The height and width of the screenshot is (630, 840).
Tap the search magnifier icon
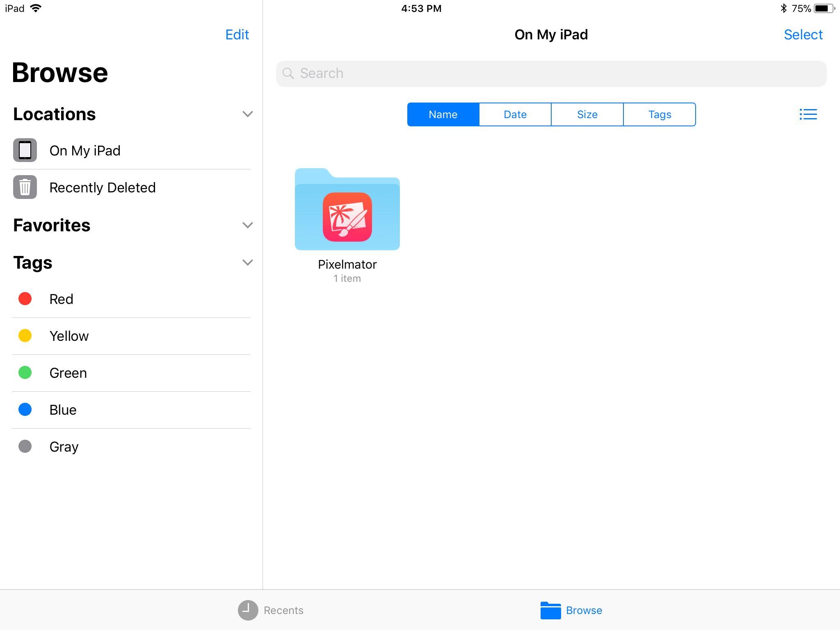288,73
